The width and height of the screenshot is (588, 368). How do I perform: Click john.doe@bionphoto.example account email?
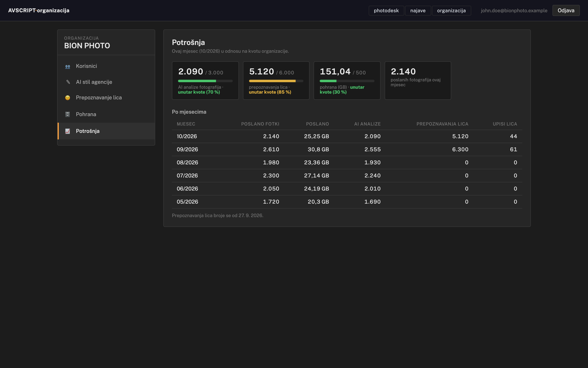pyautogui.click(x=514, y=10)
